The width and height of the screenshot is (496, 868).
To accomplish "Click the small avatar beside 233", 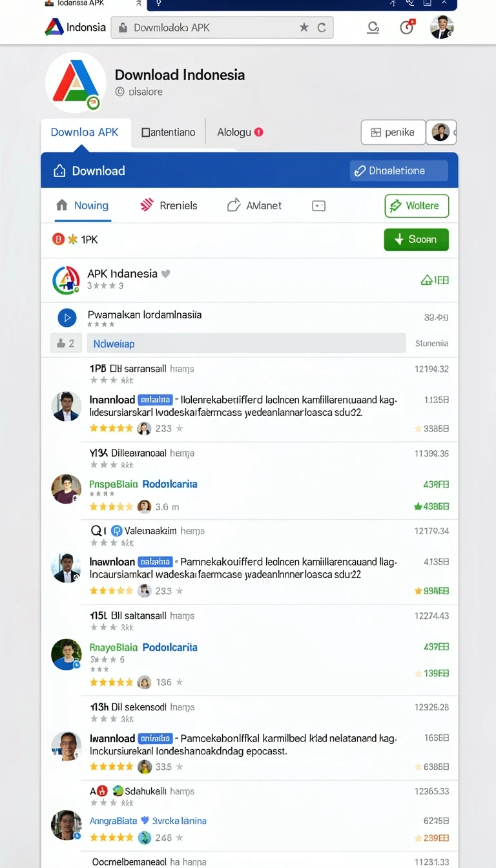I will [x=144, y=428].
